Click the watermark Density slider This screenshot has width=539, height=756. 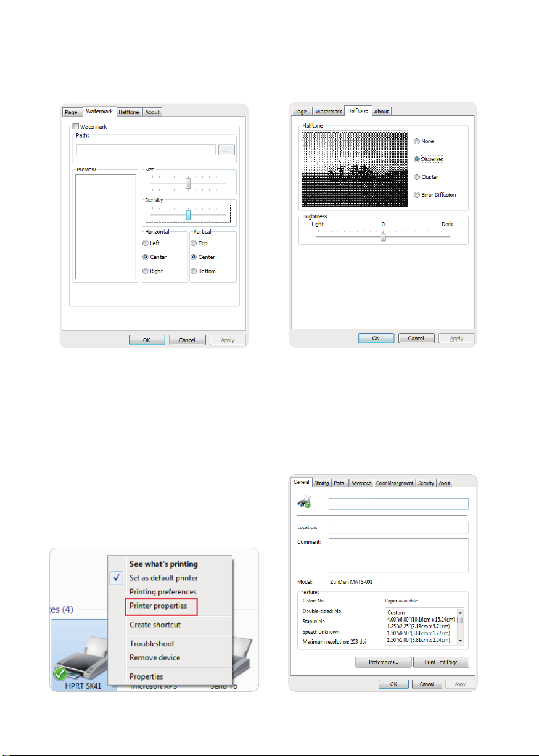[188, 214]
